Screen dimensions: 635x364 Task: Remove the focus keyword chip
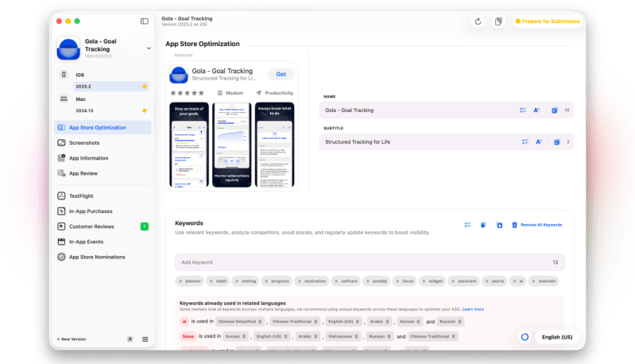tap(397, 281)
